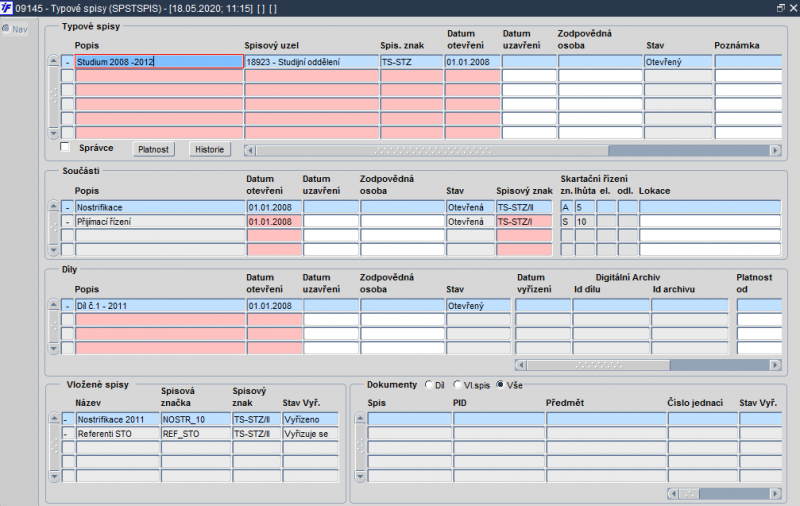The width and height of the screenshot is (800, 506).
Task: Click the minus button of Nostrifikace row
Action: (67, 207)
